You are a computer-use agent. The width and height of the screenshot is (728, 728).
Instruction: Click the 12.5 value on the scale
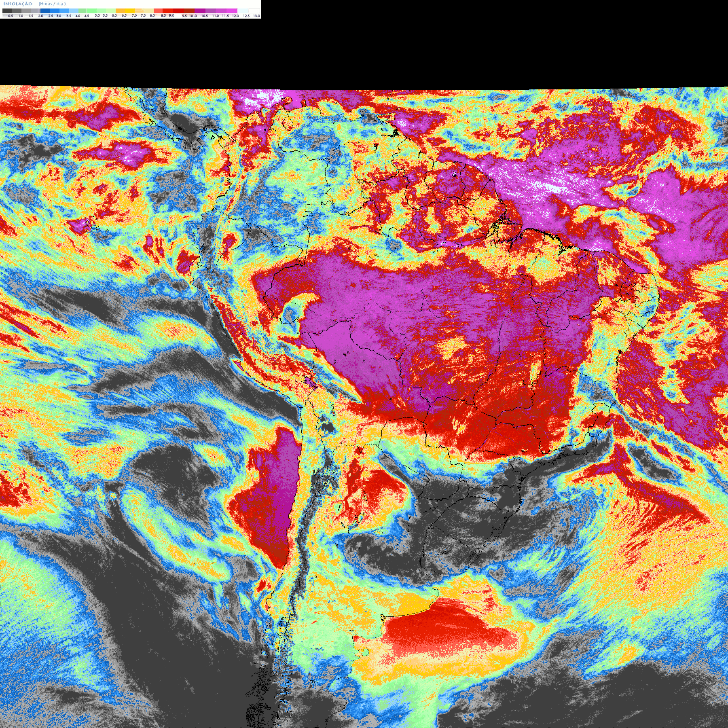246,16
